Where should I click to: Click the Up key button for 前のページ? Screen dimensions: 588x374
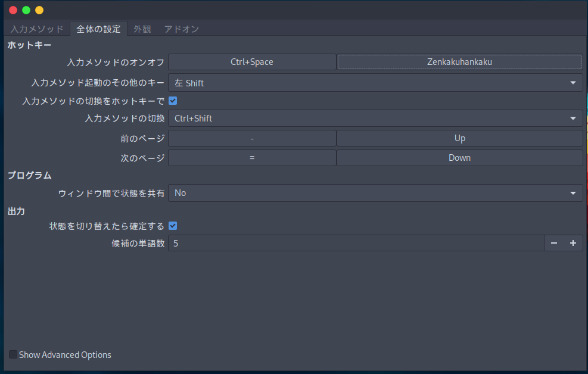(459, 138)
